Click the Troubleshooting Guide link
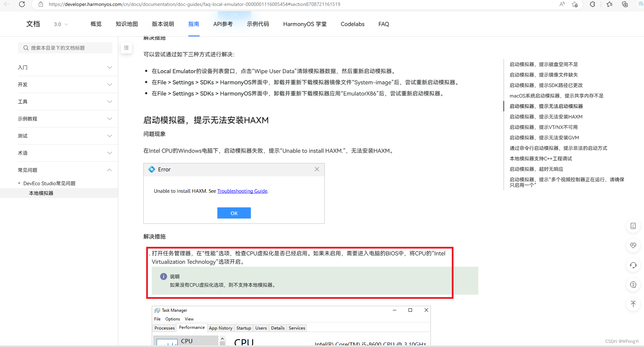 (x=242, y=191)
